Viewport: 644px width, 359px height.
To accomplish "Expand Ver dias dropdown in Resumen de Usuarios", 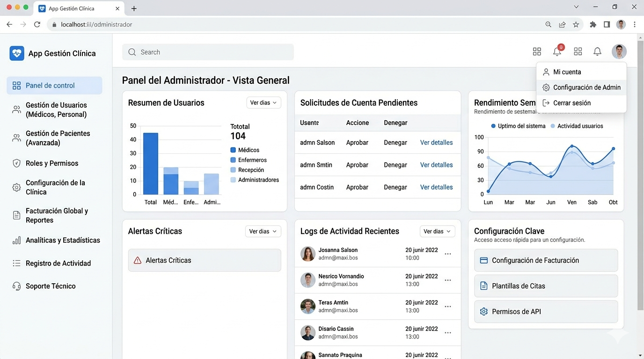I will [x=263, y=103].
